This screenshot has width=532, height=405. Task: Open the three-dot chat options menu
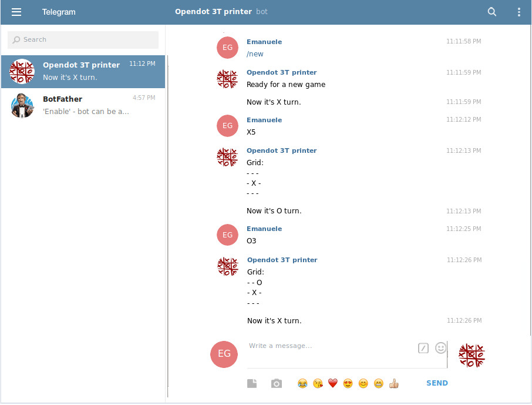[x=518, y=12]
